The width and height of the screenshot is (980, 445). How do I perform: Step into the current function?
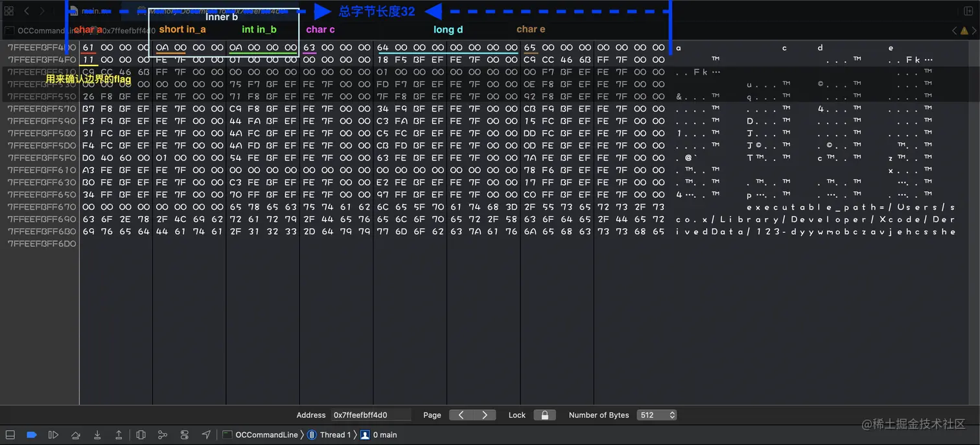97,435
